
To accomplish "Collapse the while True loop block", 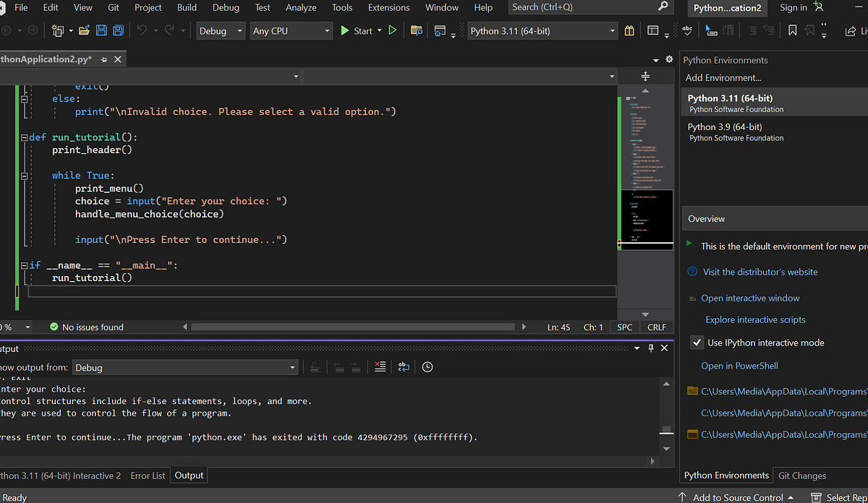I will (x=24, y=175).
